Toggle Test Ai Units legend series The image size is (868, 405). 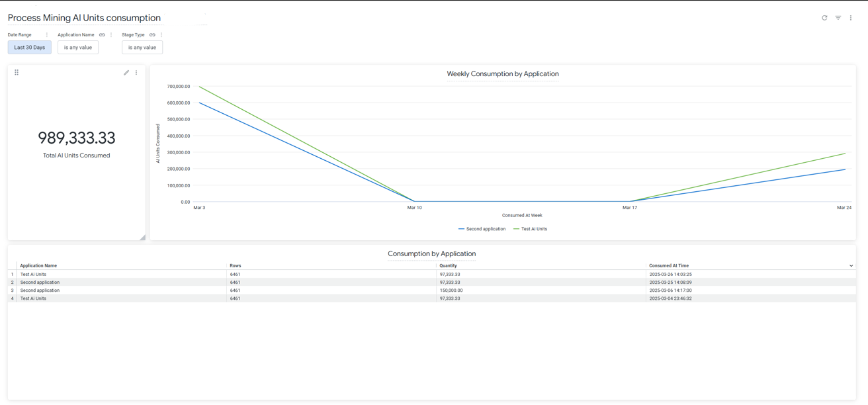click(530, 229)
